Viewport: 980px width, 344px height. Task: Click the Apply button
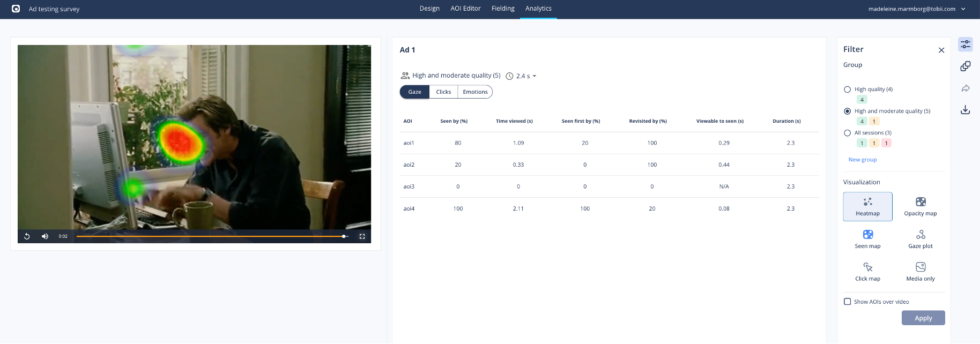[923, 318]
